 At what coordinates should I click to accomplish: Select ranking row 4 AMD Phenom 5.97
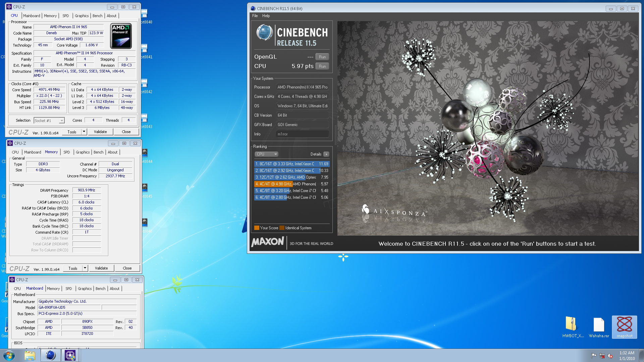tap(292, 184)
